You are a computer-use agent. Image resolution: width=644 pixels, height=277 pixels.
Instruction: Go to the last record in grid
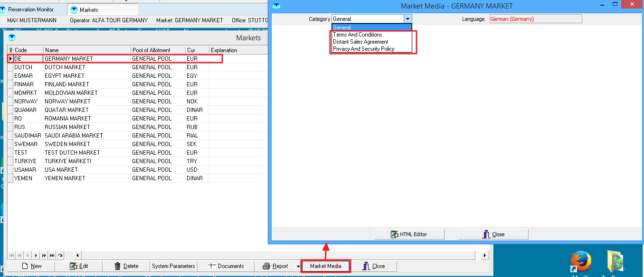[52, 255]
